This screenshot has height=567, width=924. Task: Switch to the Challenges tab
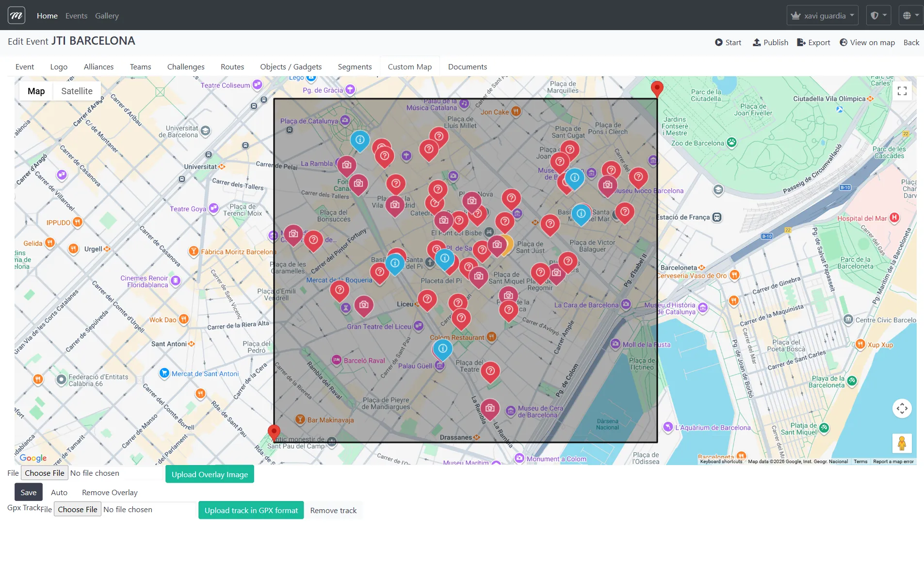tap(186, 67)
